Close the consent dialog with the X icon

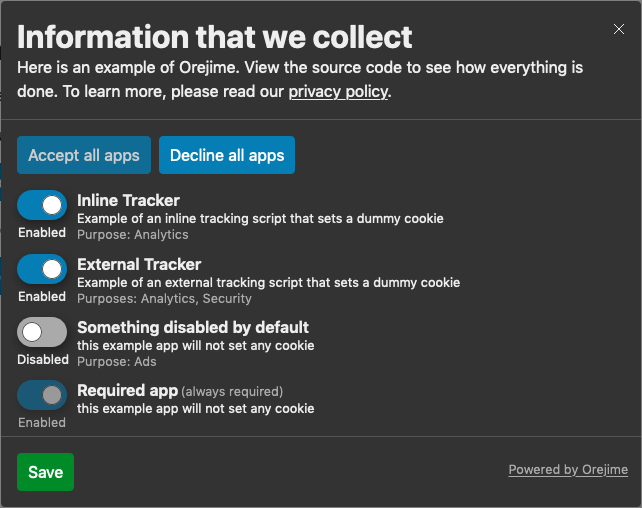619,29
